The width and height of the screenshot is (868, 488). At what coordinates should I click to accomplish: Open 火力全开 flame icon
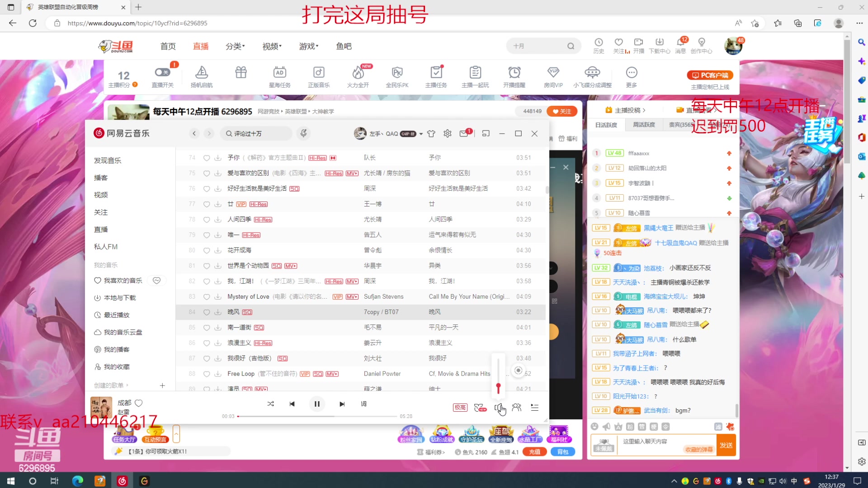pyautogui.click(x=358, y=76)
